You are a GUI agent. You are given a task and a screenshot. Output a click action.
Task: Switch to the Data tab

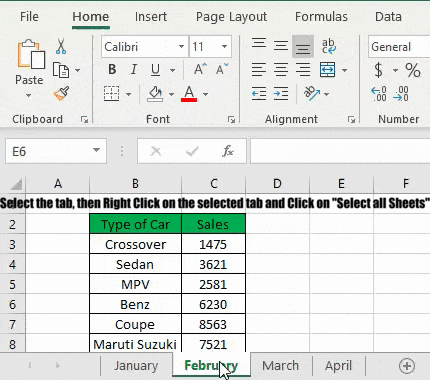click(x=388, y=17)
